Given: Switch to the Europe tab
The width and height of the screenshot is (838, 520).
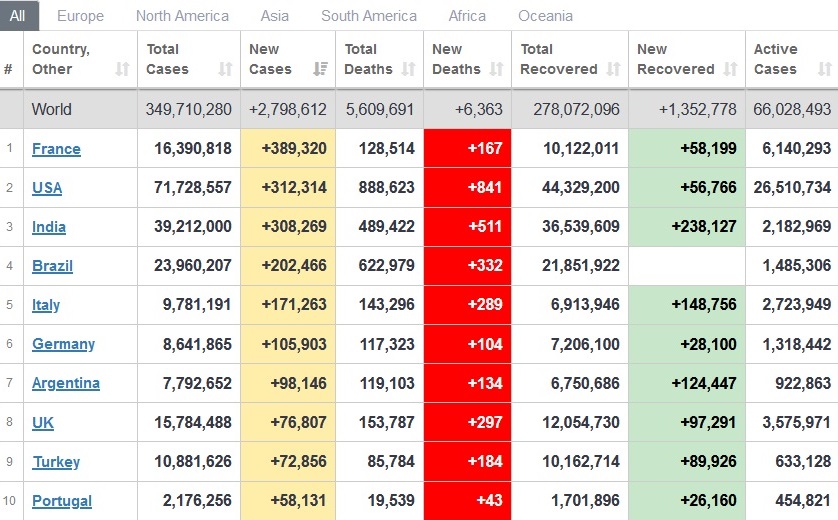Looking at the screenshot, I should tap(80, 16).
